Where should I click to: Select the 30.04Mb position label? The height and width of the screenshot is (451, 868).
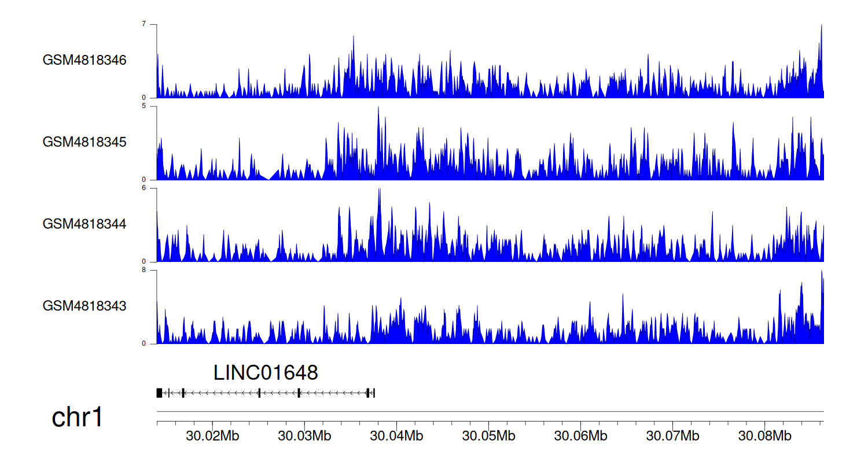coord(396,435)
